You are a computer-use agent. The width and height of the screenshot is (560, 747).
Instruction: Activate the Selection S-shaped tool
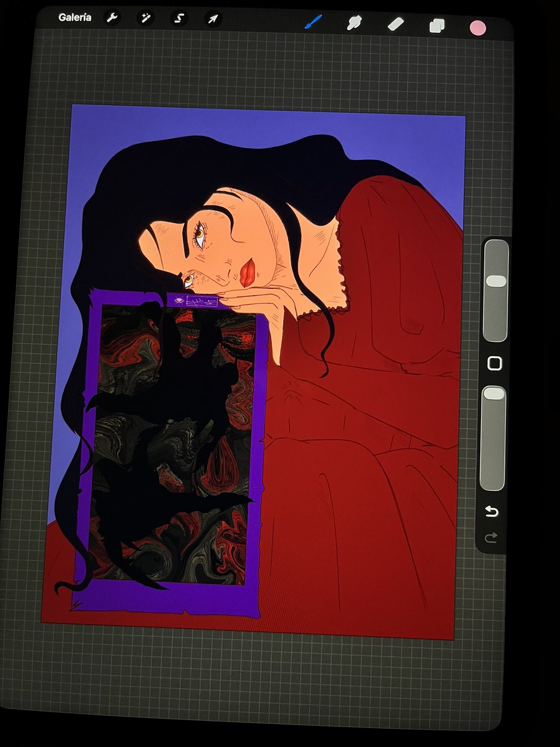pos(179,19)
